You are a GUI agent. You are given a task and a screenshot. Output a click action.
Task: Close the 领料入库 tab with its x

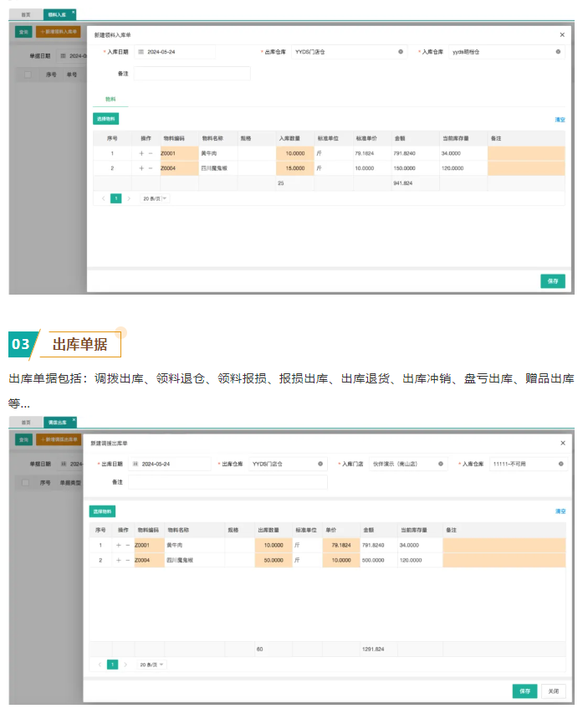pos(73,12)
